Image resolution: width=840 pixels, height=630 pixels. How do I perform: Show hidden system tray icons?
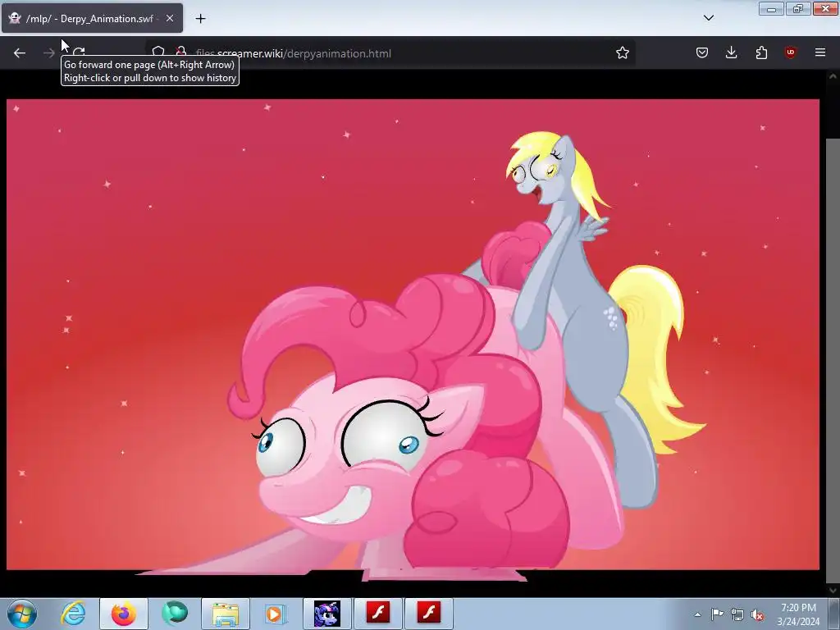pyautogui.click(x=697, y=614)
